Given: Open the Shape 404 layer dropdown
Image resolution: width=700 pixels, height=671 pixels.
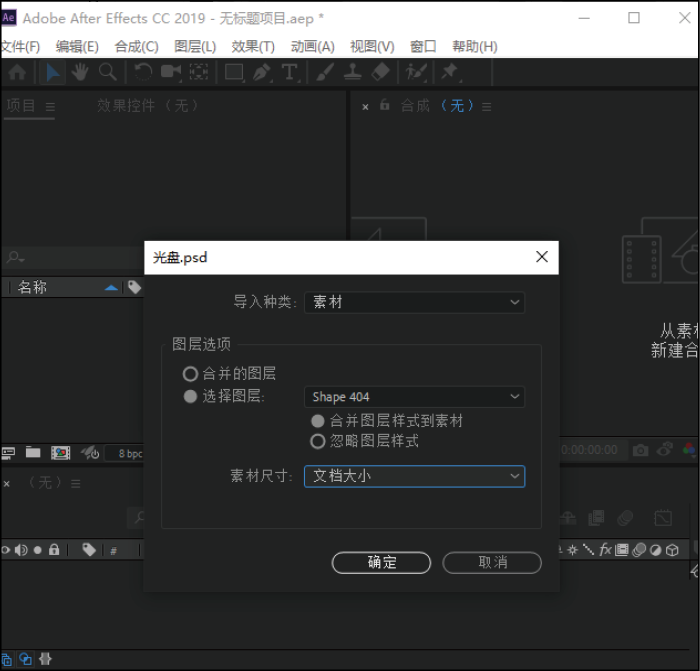Looking at the screenshot, I should pyautogui.click(x=414, y=396).
